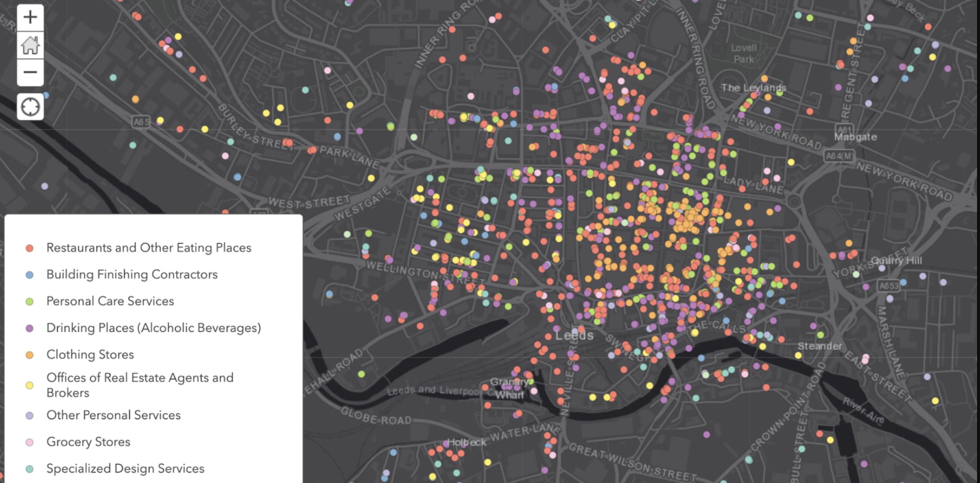
Task: Select 'Grocery Stores' legend label
Action: tap(88, 441)
